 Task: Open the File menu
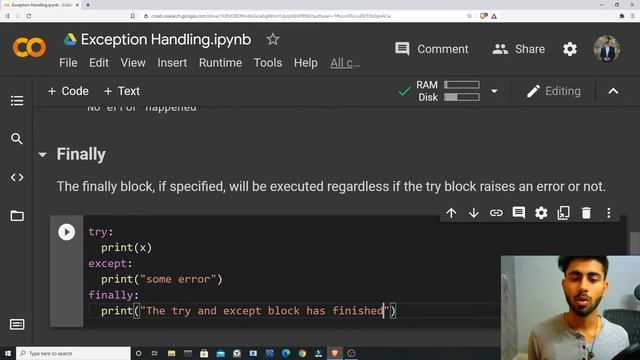68,63
